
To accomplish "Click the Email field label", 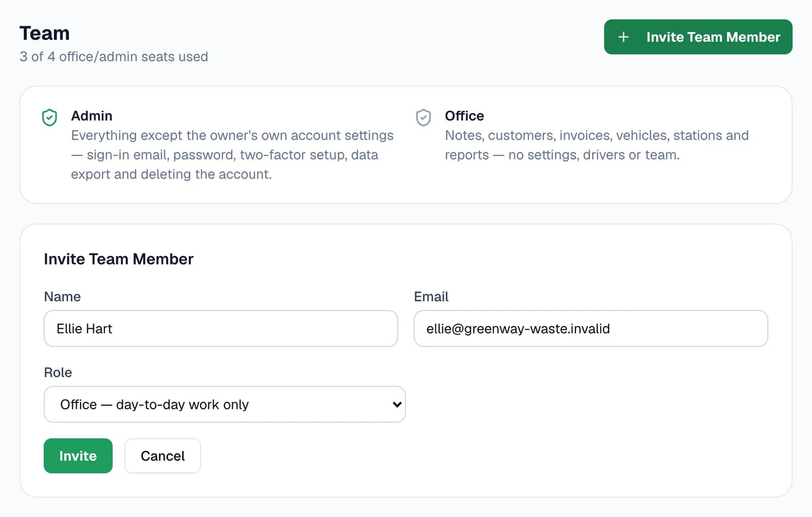I will coord(431,297).
